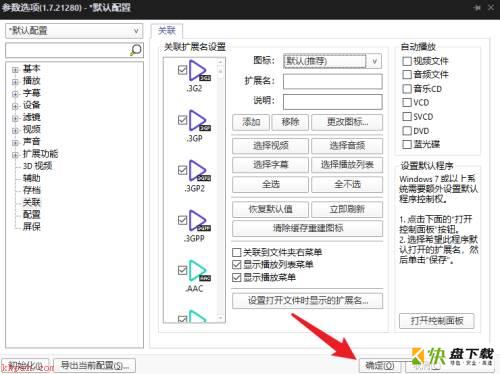The height and width of the screenshot is (374, 500).
Task: Confirm with the 确定(O) button
Action: coord(380,366)
